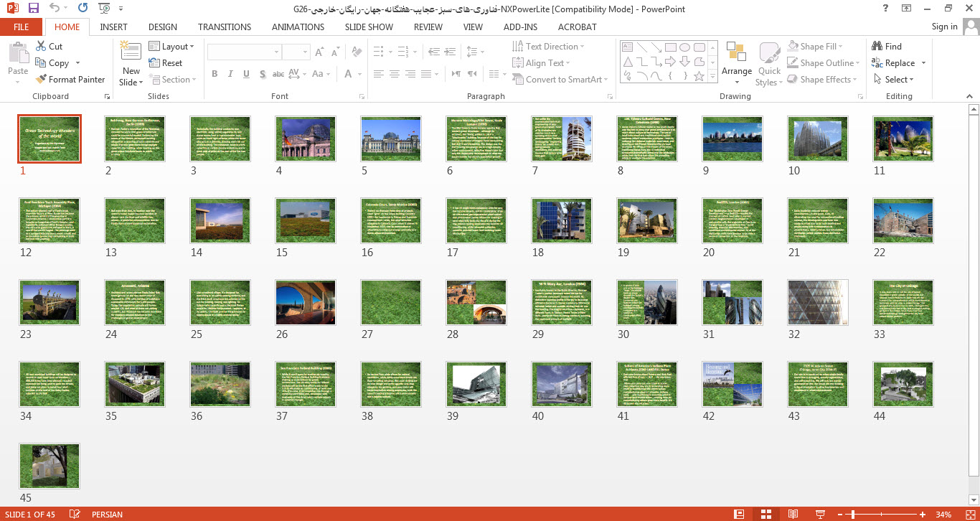Select rectangle shape in shapes gallery
The image size is (980, 521).
pos(671,47)
